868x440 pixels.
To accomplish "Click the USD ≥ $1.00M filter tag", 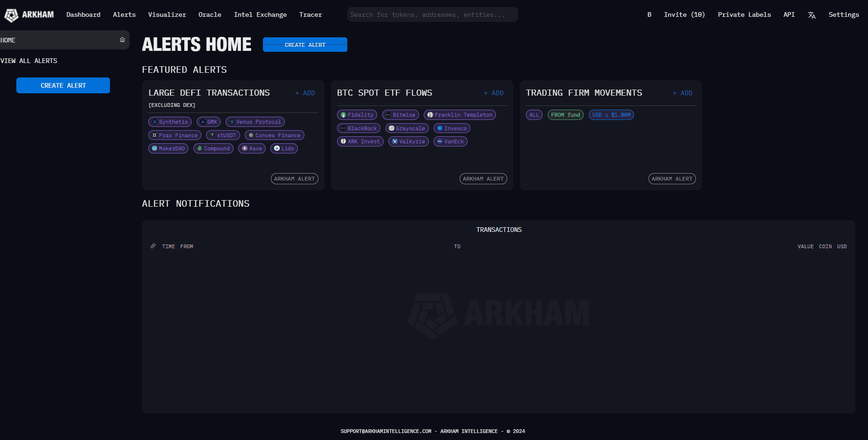I will click(611, 115).
